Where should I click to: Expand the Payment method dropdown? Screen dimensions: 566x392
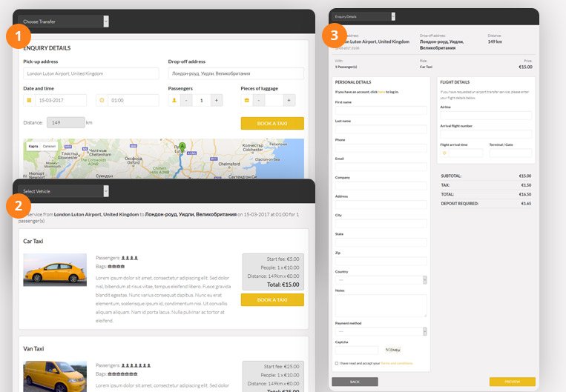point(381,331)
